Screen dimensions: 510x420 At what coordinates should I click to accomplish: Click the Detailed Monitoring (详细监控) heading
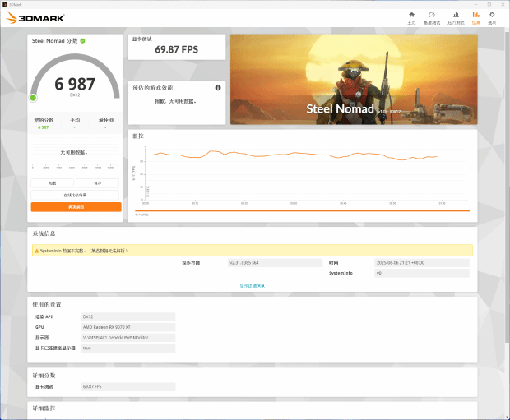(44, 408)
